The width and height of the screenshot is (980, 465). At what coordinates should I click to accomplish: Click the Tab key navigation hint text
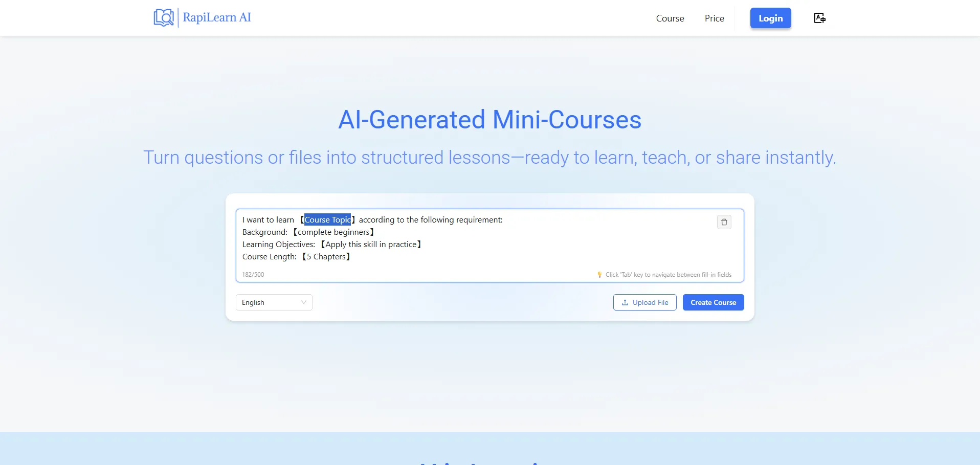[x=668, y=275]
